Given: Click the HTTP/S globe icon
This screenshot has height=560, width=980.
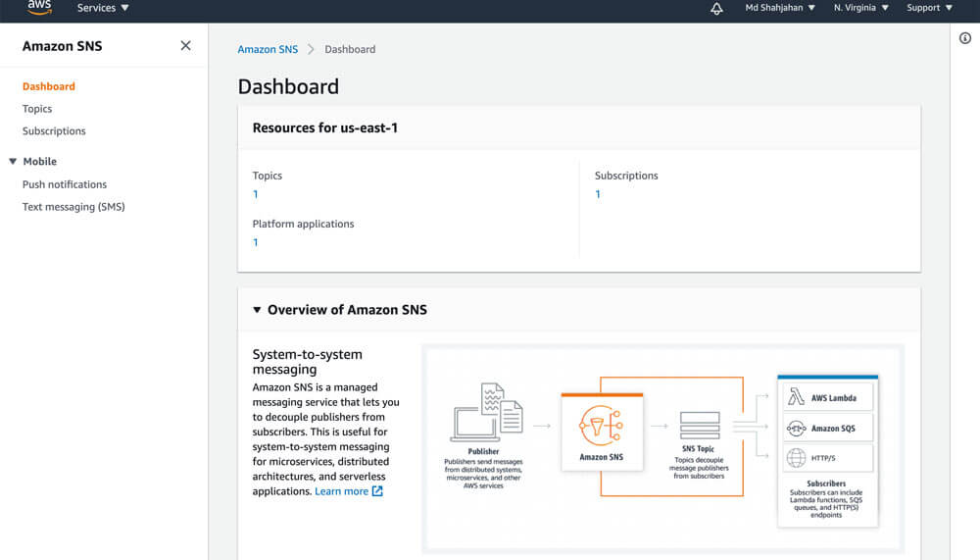Looking at the screenshot, I should (x=796, y=458).
